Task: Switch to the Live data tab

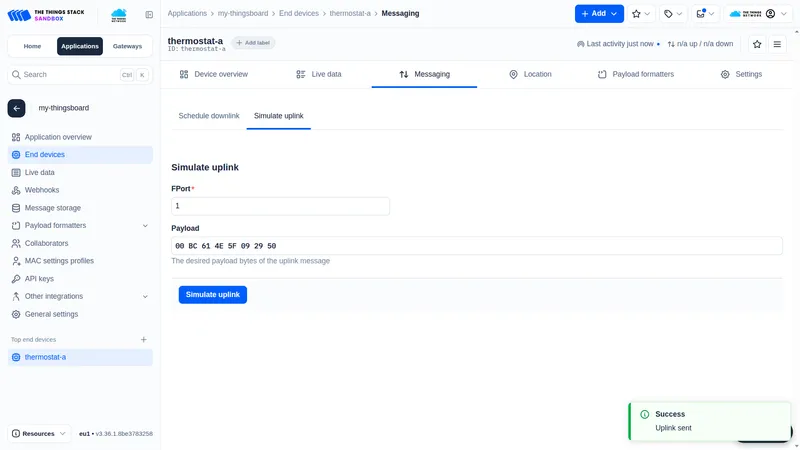Action: point(319,74)
